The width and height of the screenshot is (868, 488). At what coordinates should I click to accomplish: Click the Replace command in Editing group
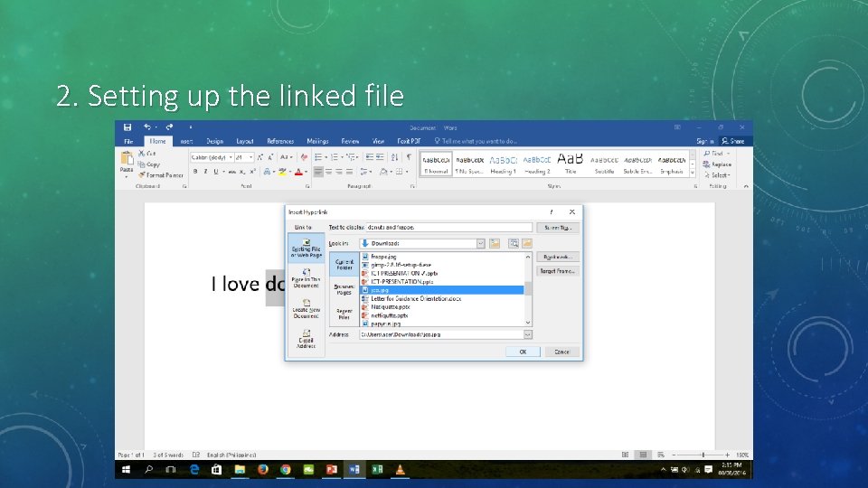[717, 164]
